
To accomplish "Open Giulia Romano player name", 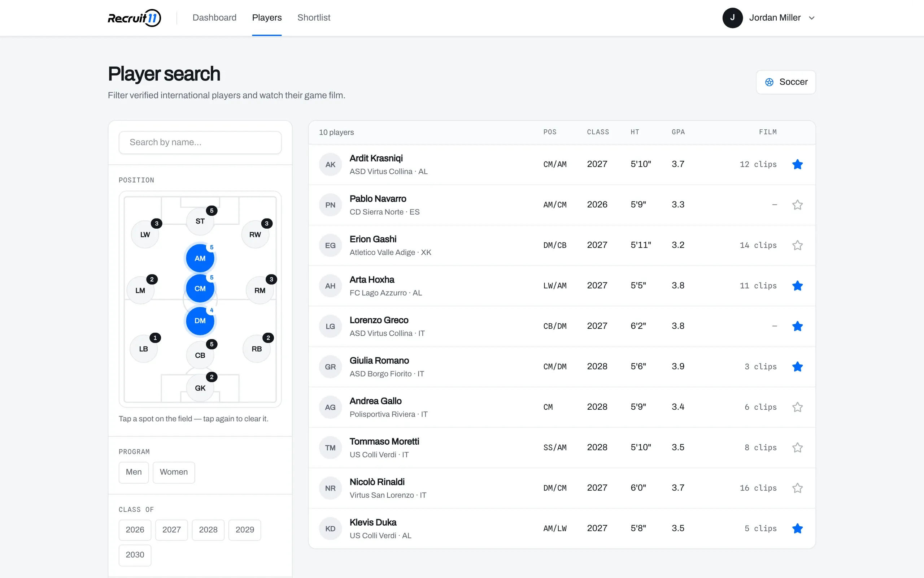I will click(x=379, y=361).
